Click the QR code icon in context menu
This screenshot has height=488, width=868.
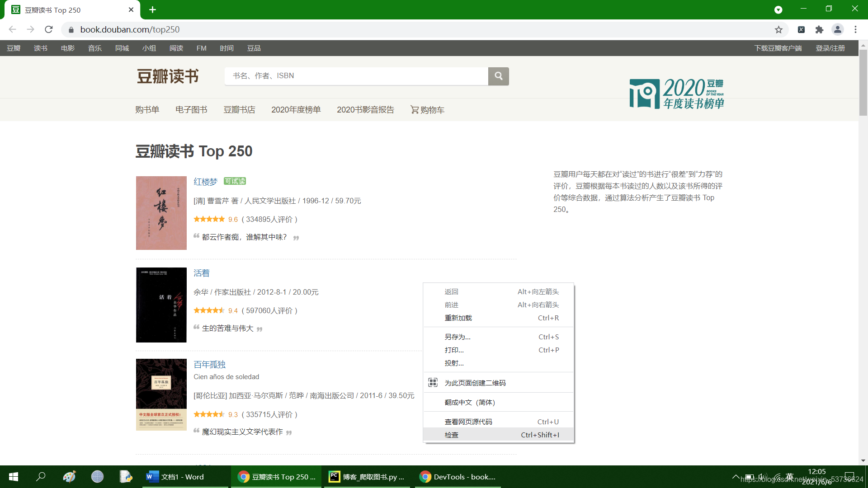pos(433,383)
